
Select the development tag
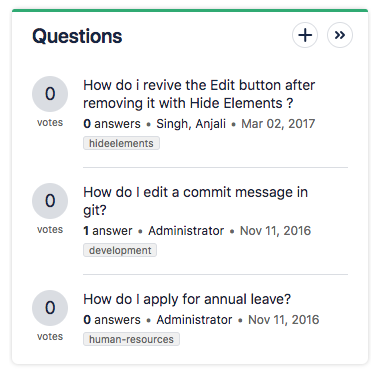click(120, 250)
